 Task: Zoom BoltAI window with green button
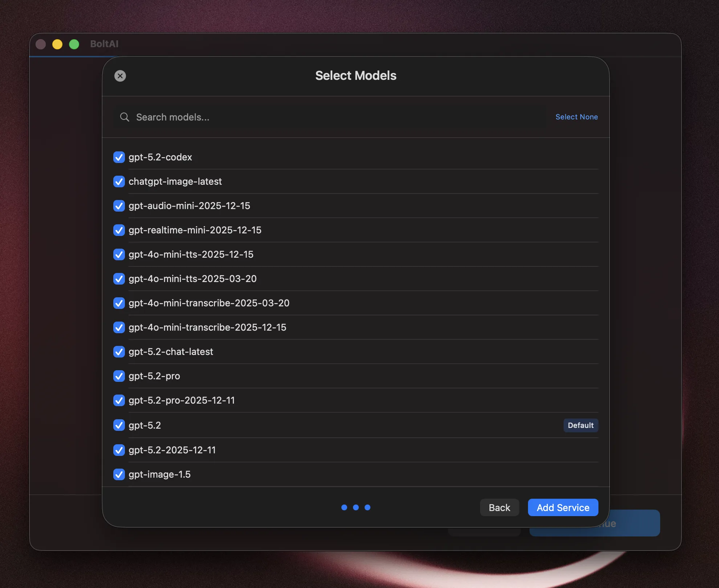(74, 44)
